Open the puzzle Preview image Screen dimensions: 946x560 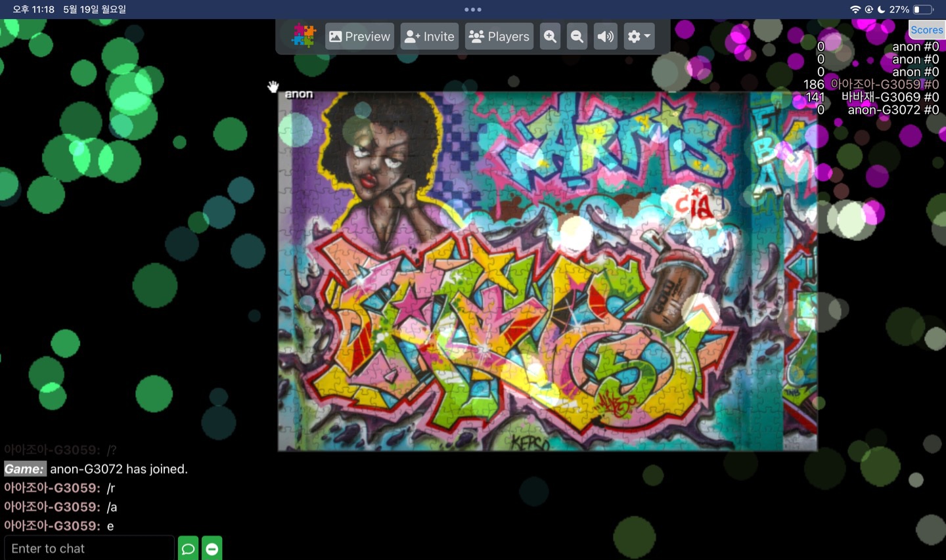coord(359,37)
